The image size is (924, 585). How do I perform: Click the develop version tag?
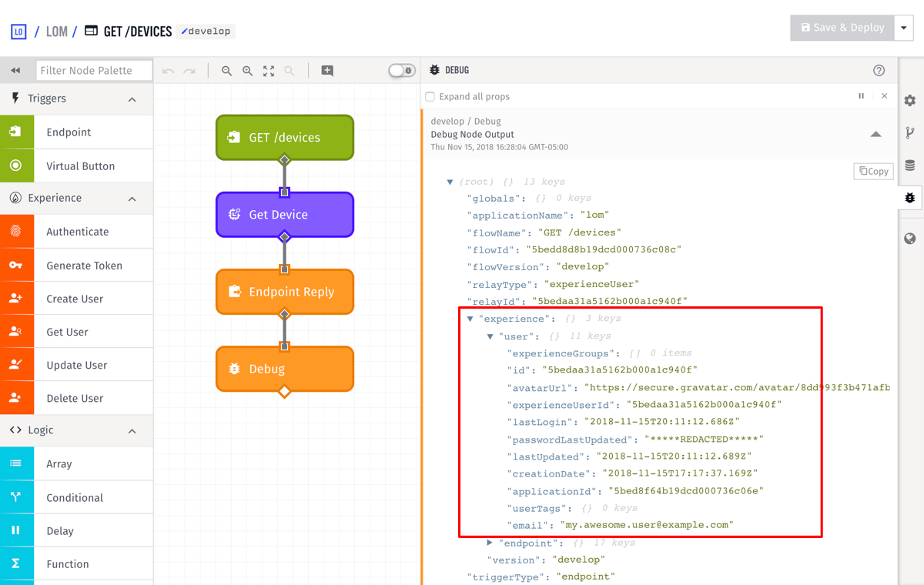click(206, 32)
